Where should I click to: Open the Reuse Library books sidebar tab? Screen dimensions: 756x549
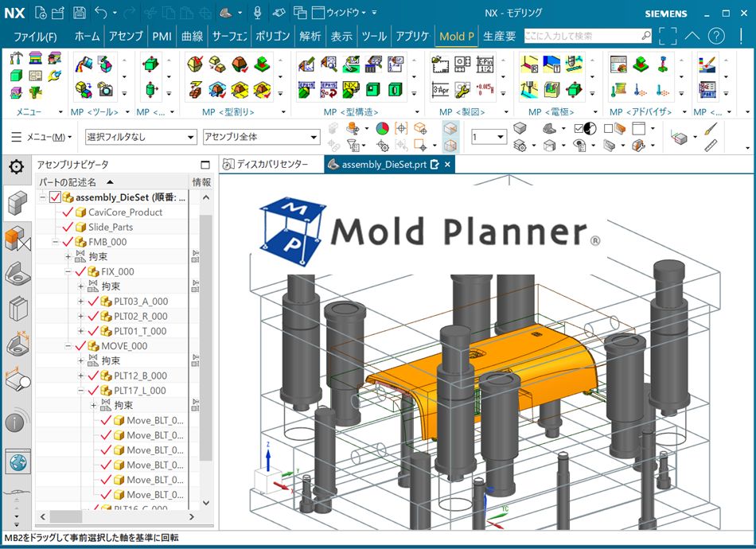tap(18, 309)
